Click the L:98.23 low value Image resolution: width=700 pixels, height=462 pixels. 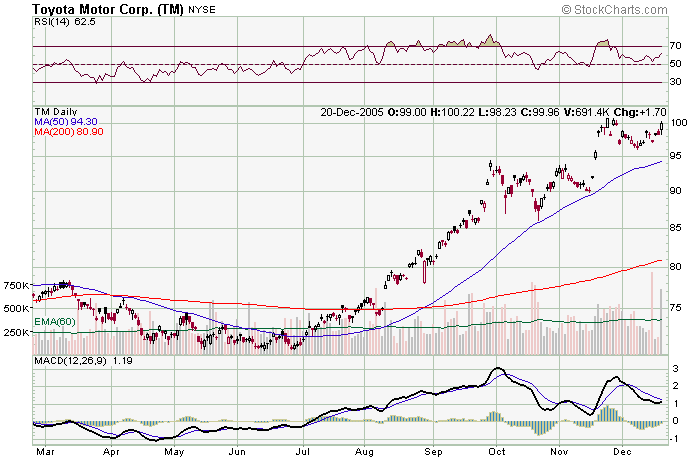pos(497,112)
